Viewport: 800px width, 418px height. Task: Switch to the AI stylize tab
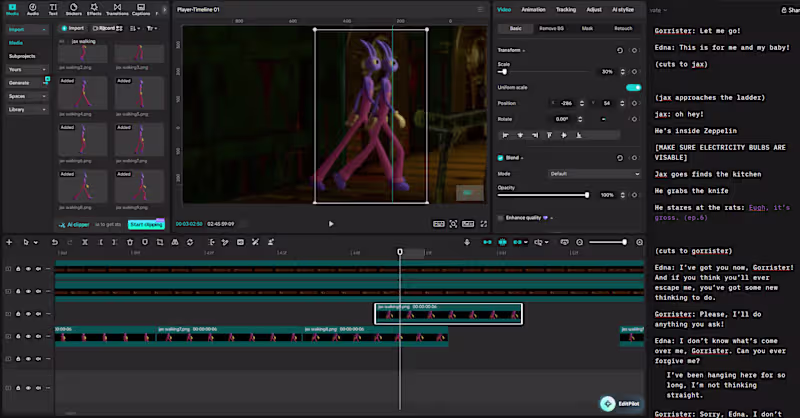coord(623,10)
